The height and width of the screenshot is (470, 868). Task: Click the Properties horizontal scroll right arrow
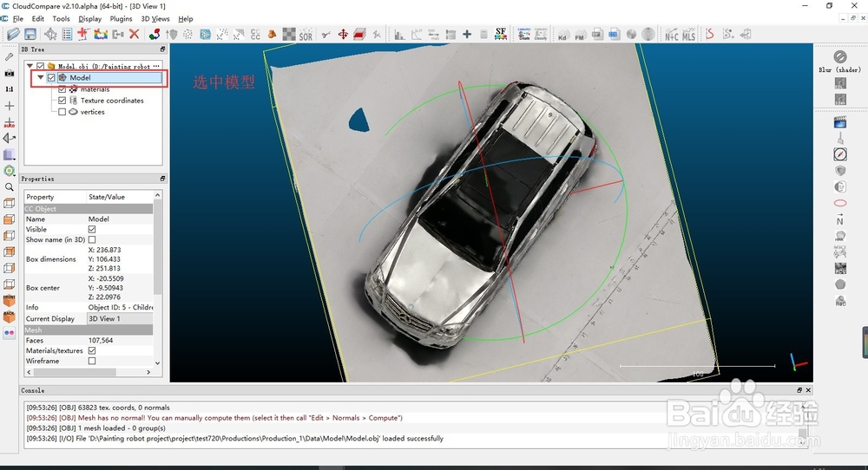(x=148, y=372)
